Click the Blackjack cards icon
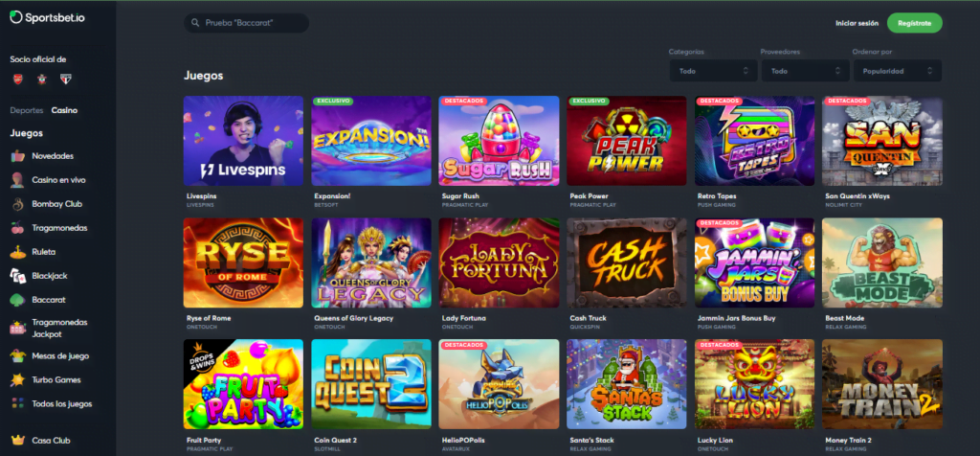 [x=17, y=276]
